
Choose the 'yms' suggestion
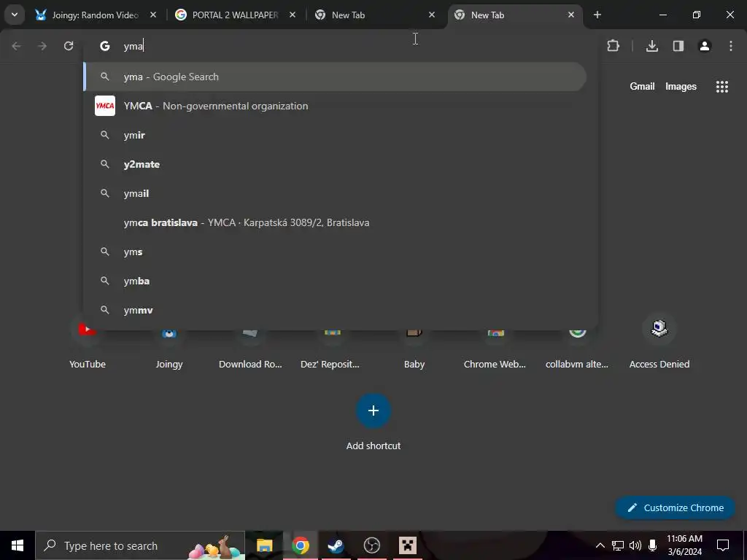335,252
